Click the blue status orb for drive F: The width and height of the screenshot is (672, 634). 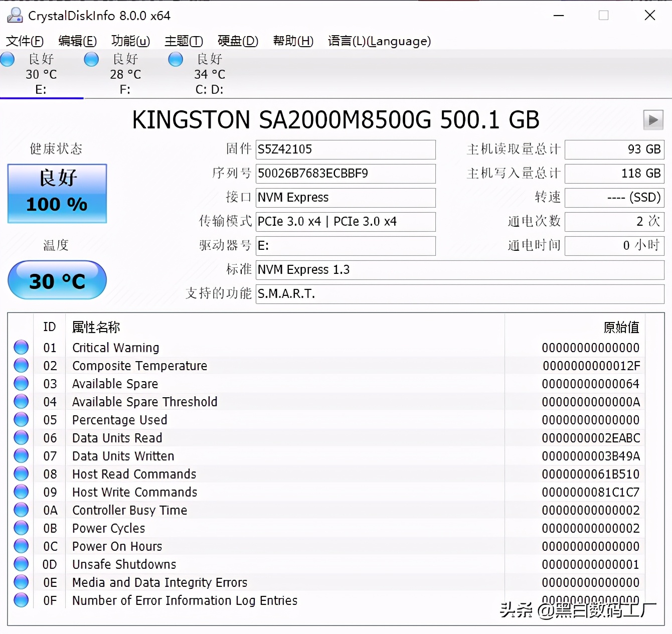click(x=91, y=59)
